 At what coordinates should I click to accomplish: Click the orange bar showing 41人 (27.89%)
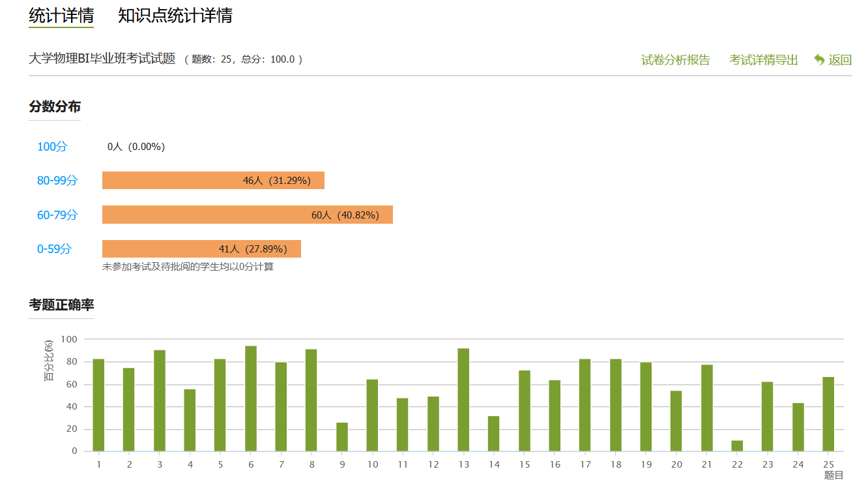point(201,248)
